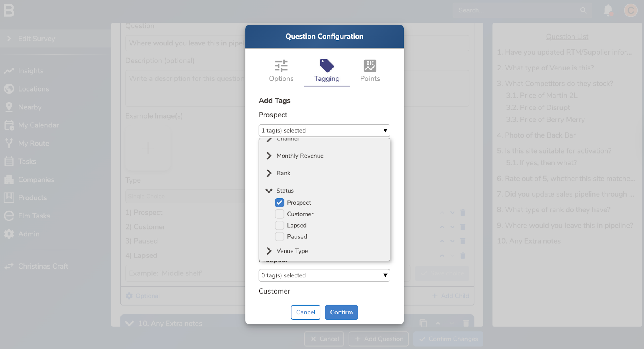
Task: Open the '0 tag(s) selected' dropdown
Action: pyautogui.click(x=324, y=275)
